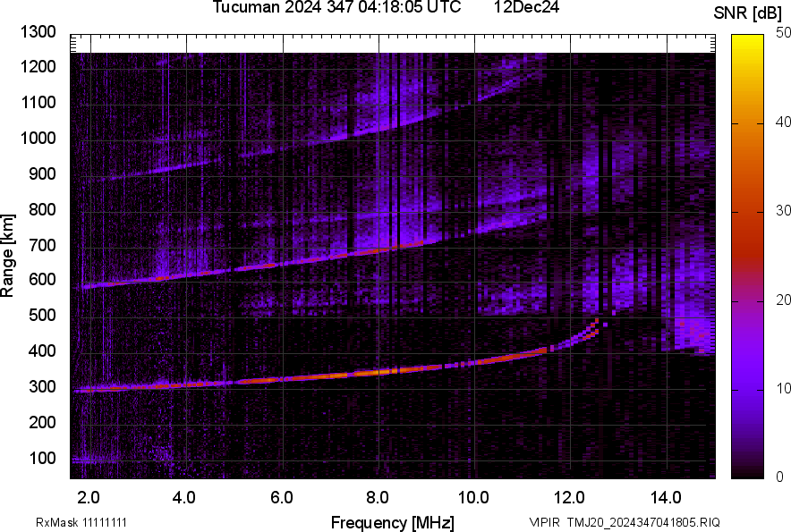Click the 300 range tick label
The width and height of the screenshot is (791, 532).
click(42, 387)
